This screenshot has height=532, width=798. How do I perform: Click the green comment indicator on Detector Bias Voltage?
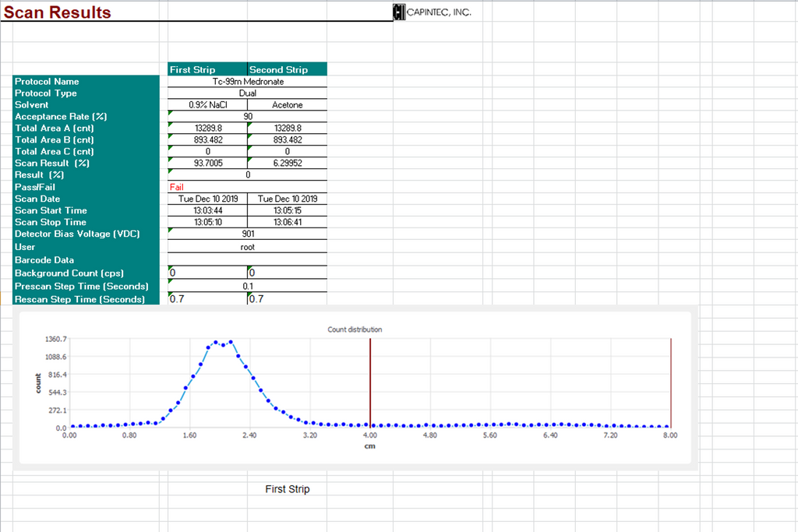171,230
